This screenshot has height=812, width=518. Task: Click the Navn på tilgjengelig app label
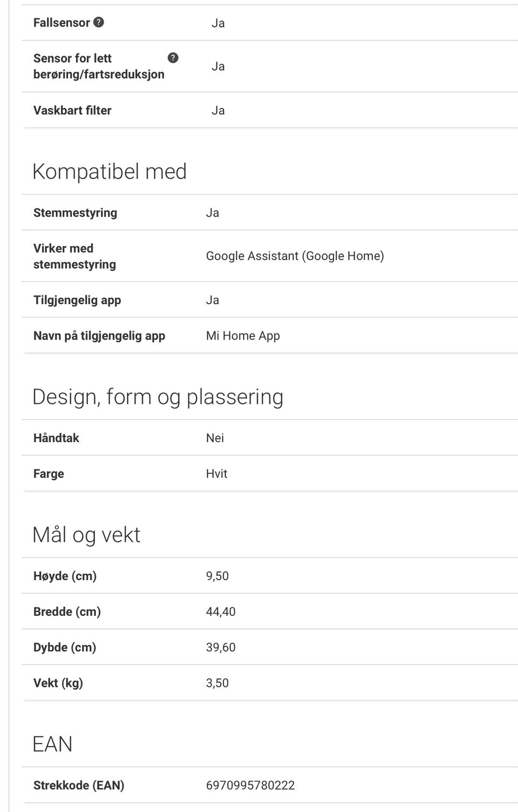99,335
